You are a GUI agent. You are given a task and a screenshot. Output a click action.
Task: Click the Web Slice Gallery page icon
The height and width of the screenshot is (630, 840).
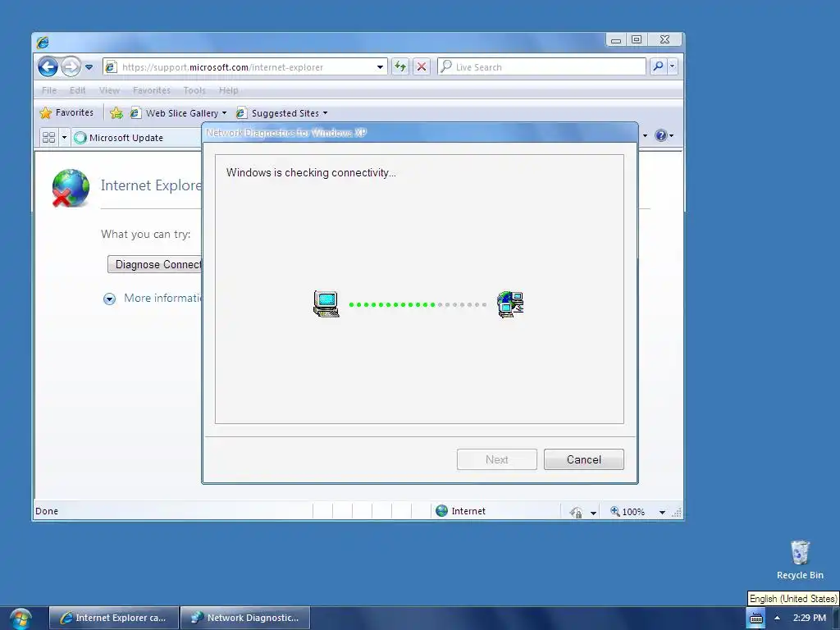pyautogui.click(x=135, y=113)
